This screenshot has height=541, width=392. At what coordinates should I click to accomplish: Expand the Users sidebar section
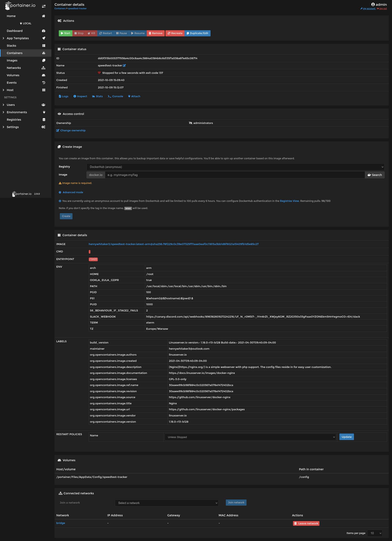pyautogui.click(x=3, y=105)
